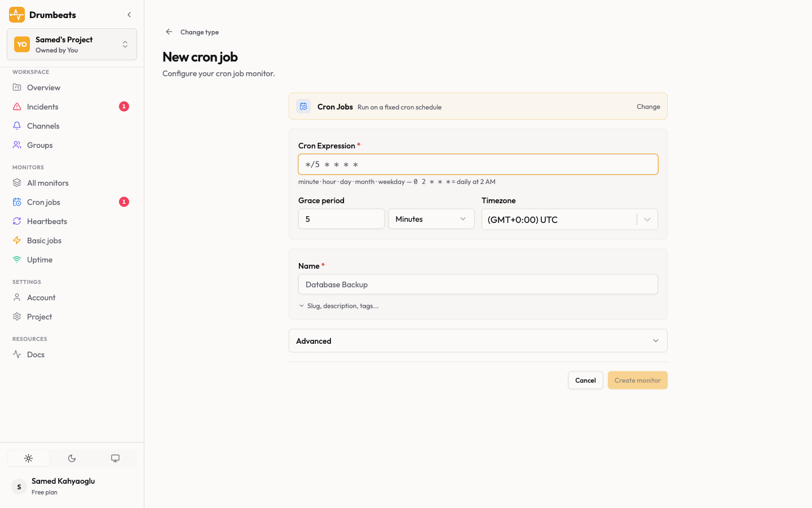Open the Timezone UTC dropdown

click(570, 220)
